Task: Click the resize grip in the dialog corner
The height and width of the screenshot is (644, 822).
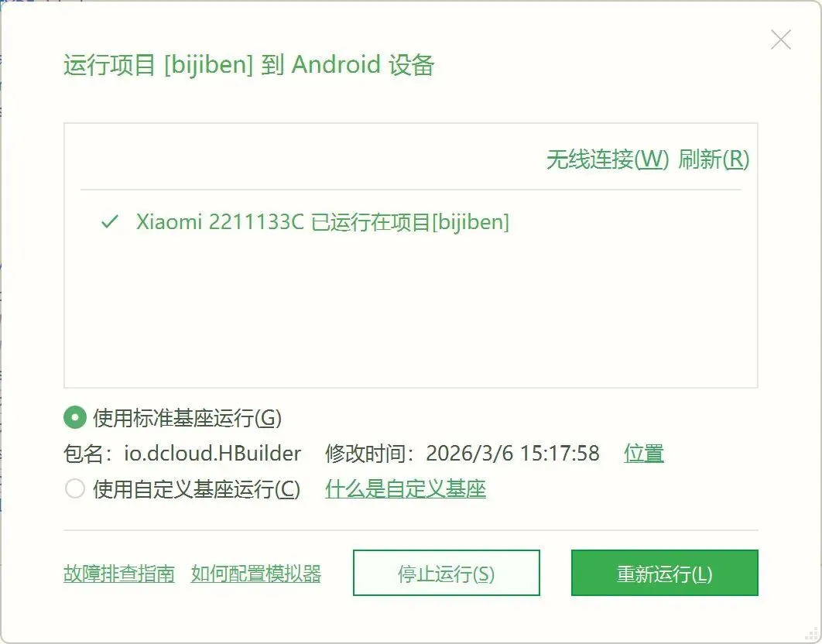Action: click(811, 633)
